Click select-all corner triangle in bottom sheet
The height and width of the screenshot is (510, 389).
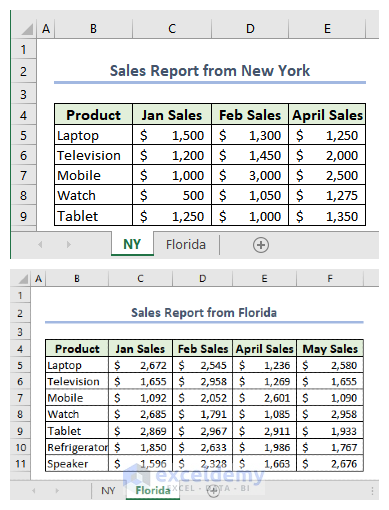click(x=23, y=279)
